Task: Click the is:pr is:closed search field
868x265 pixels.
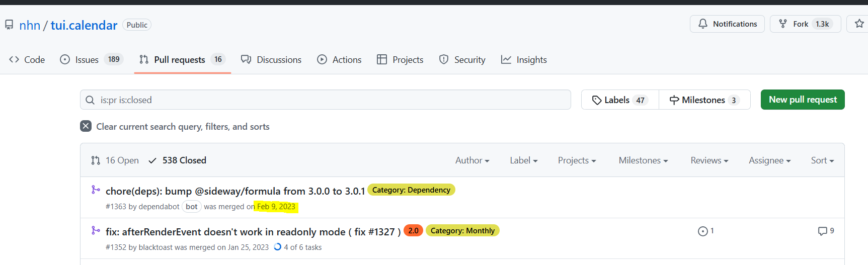Action: pyautogui.click(x=325, y=100)
